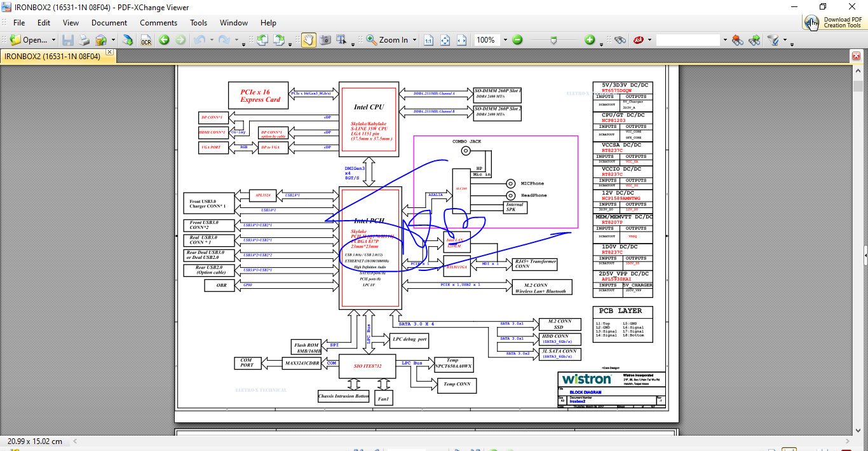
Task: Open Find with the binoculars icon
Action: [x=620, y=40]
